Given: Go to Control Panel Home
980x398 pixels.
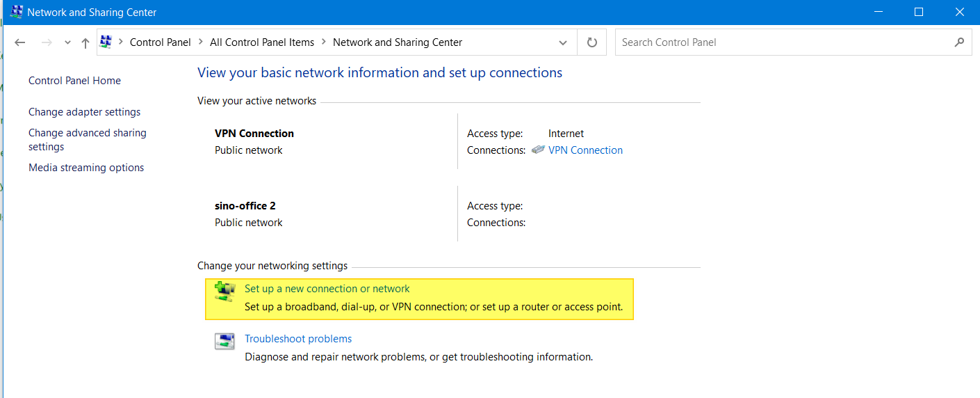Looking at the screenshot, I should pos(74,81).
